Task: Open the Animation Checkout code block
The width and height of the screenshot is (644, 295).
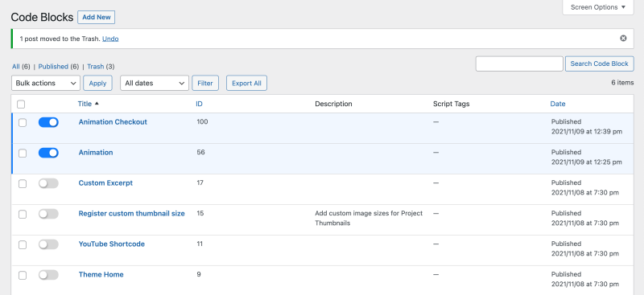Action: (x=113, y=122)
